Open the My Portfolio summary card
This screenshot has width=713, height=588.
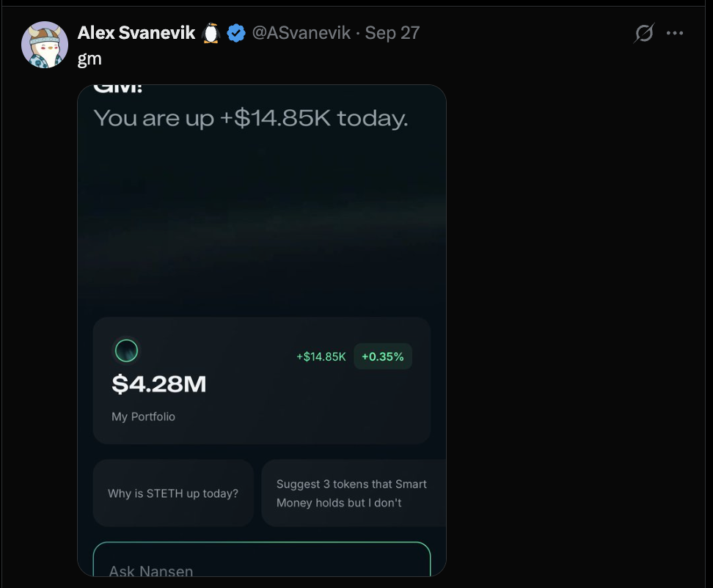pyautogui.click(x=261, y=381)
